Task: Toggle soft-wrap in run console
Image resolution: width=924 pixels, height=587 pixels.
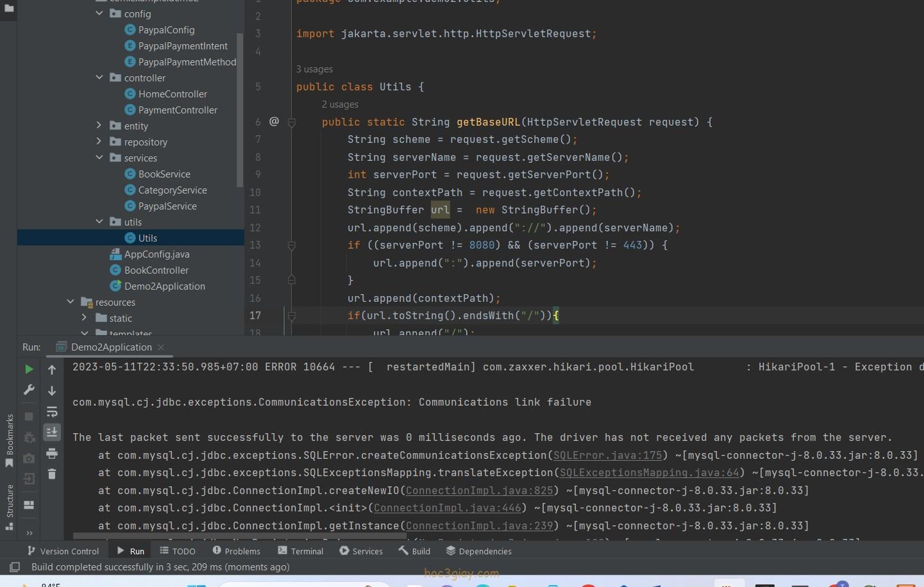Action: [x=52, y=411]
